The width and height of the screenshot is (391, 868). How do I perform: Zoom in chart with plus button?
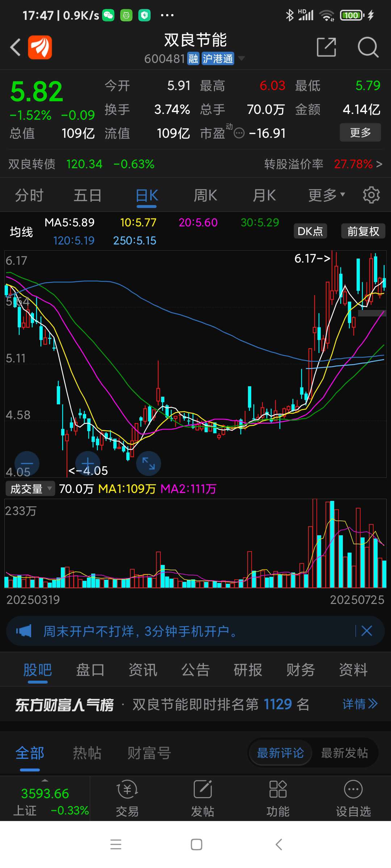tap(88, 464)
